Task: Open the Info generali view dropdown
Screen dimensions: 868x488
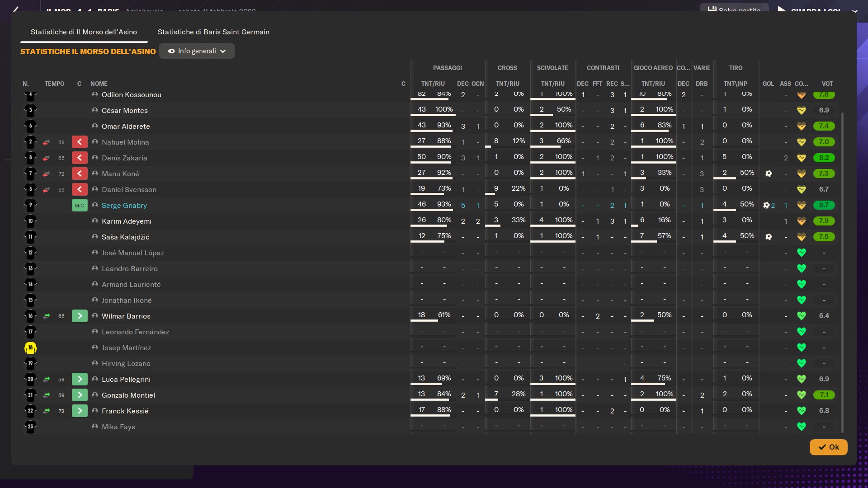Action: click(197, 51)
